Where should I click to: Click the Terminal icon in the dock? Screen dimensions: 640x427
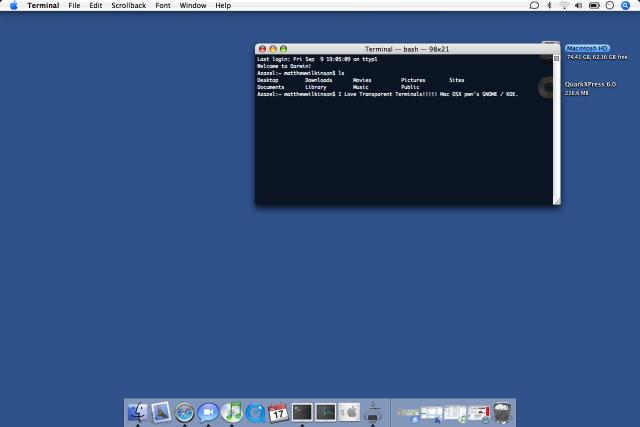click(x=302, y=412)
